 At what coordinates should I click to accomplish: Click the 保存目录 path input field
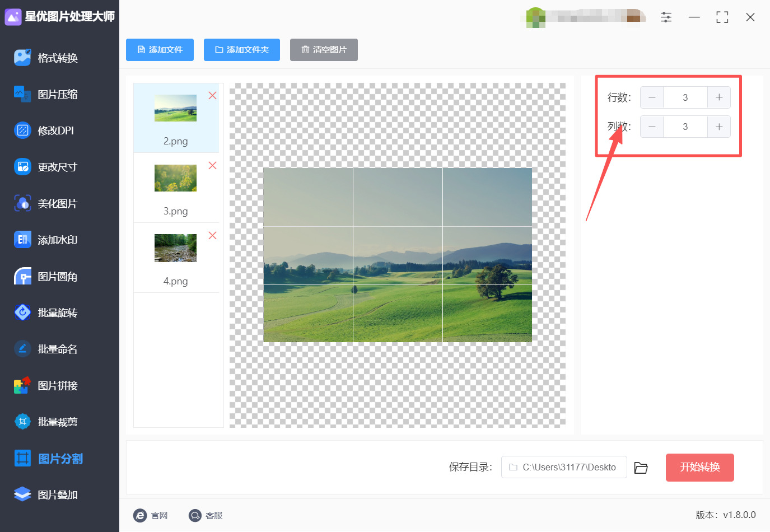pyautogui.click(x=564, y=467)
